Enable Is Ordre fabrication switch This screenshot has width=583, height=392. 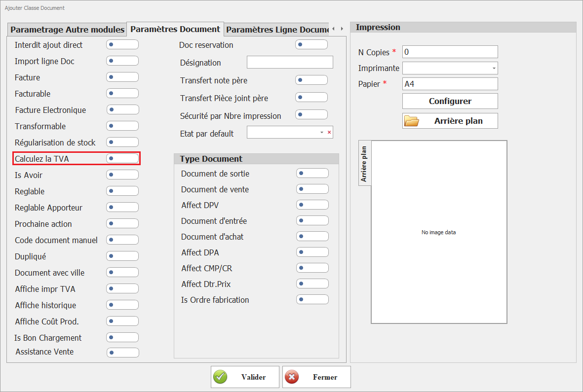click(312, 300)
